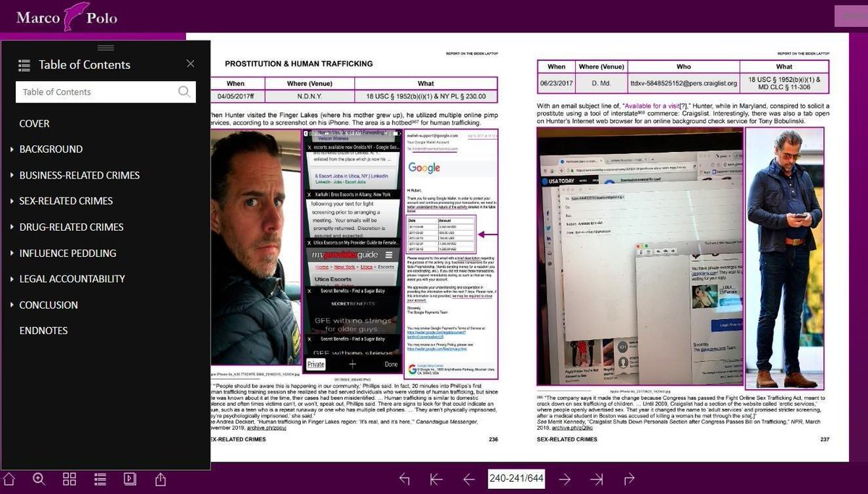The width and height of the screenshot is (868, 494).
Task: Click the contents panel drag handle
Action: pos(106,48)
